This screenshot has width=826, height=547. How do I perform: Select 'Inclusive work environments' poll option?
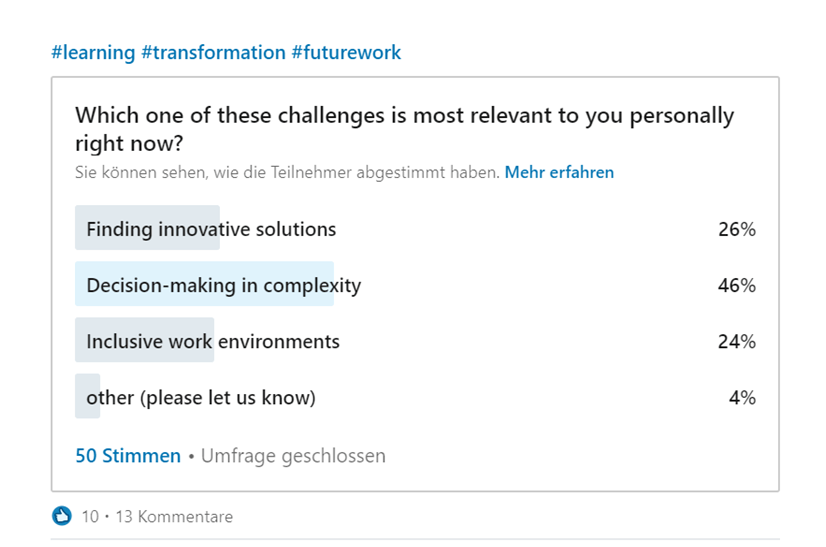(x=213, y=341)
